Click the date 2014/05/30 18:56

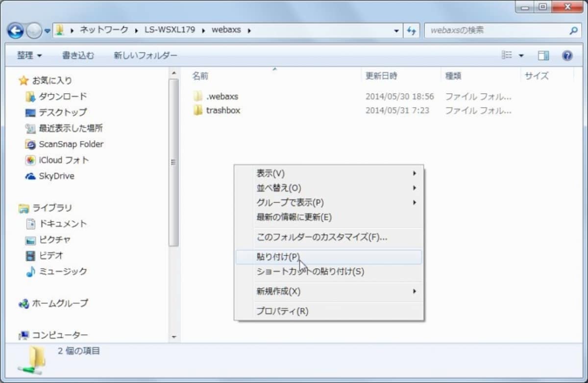coord(400,96)
